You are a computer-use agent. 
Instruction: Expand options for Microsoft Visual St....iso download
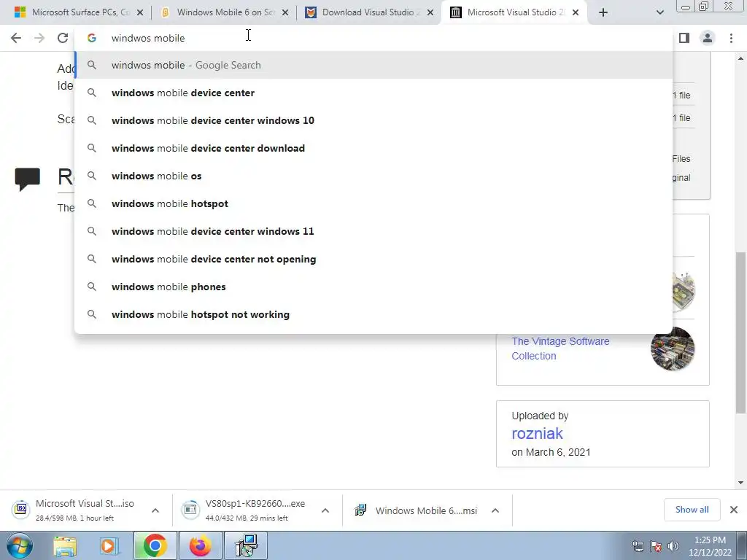click(x=155, y=510)
